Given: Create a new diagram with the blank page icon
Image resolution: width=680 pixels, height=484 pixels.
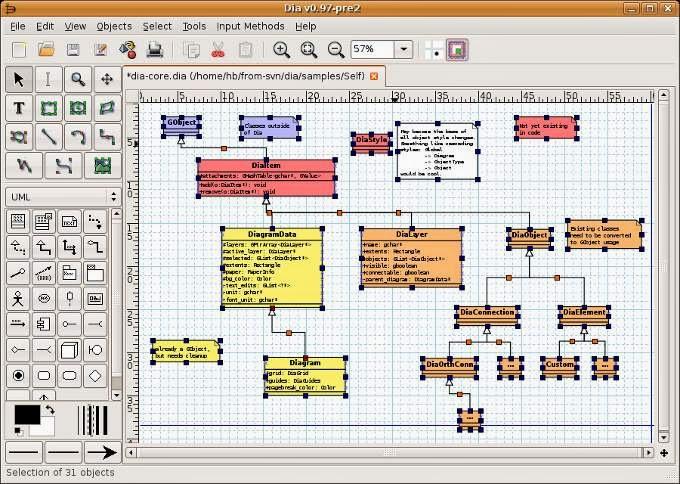Looking at the screenshot, I should click(19, 49).
